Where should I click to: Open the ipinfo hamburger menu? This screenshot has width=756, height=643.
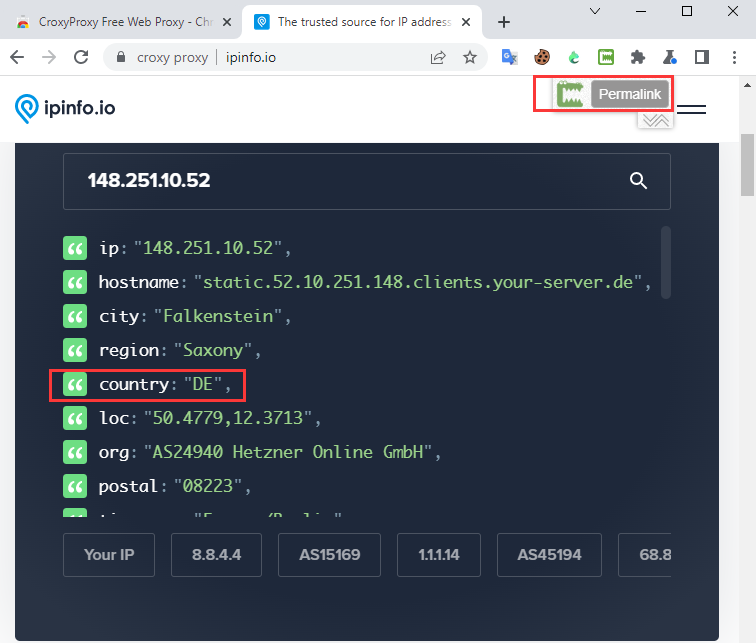click(691, 109)
